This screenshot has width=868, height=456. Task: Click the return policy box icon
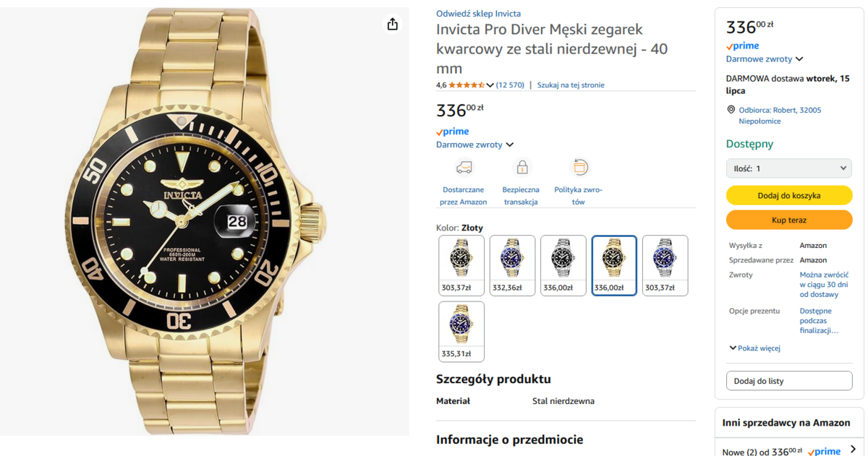tap(579, 168)
